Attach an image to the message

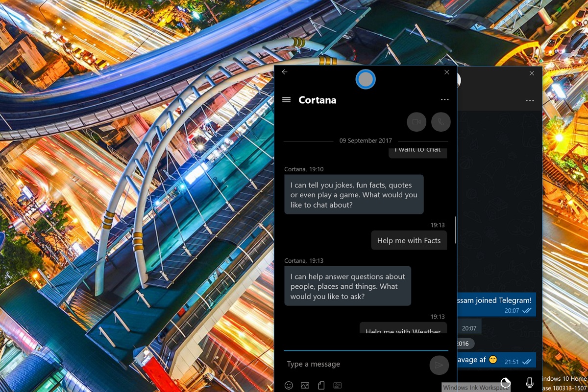(x=305, y=386)
